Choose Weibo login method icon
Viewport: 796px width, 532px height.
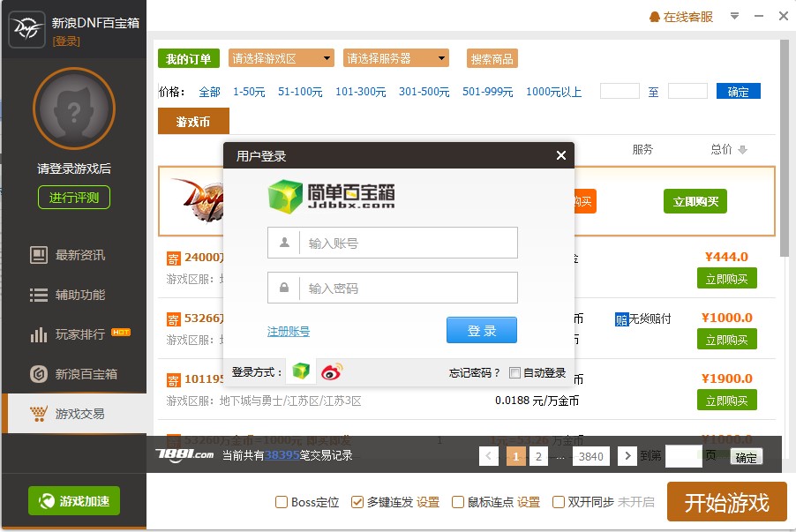pos(332,371)
